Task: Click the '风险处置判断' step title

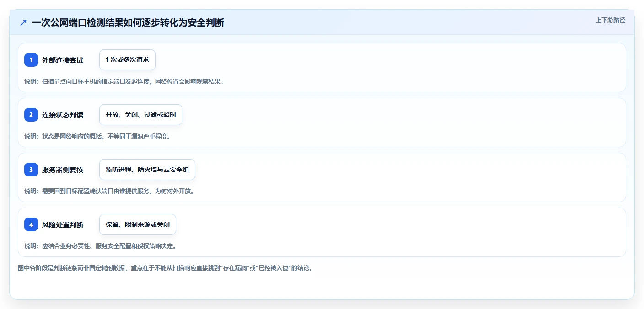Action: (x=63, y=224)
